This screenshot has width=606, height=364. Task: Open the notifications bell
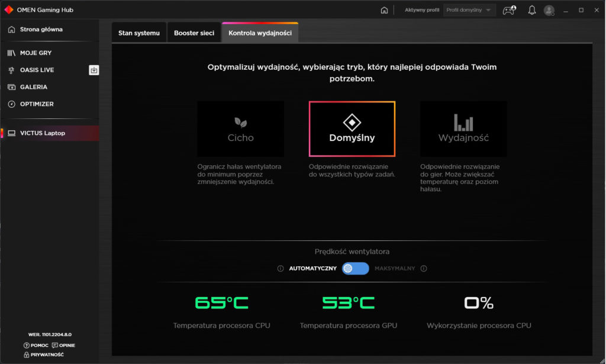531,10
